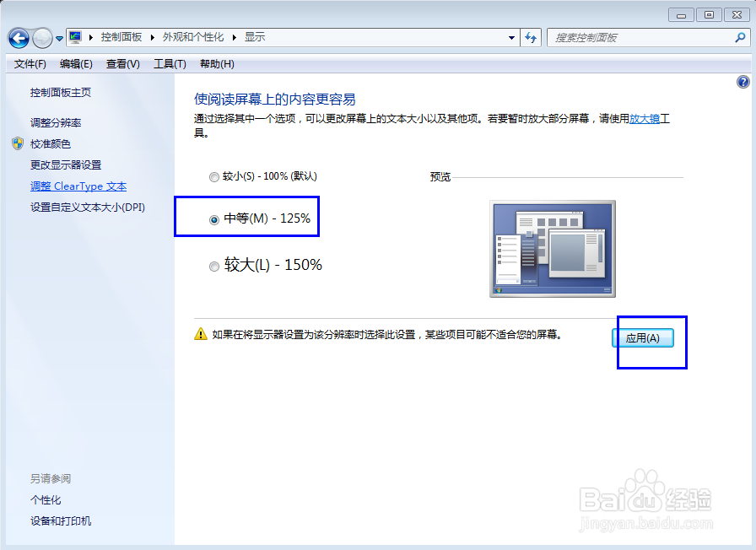Open the address bar dropdown arrow
The height and width of the screenshot is (550, 756).
(511, 37)
